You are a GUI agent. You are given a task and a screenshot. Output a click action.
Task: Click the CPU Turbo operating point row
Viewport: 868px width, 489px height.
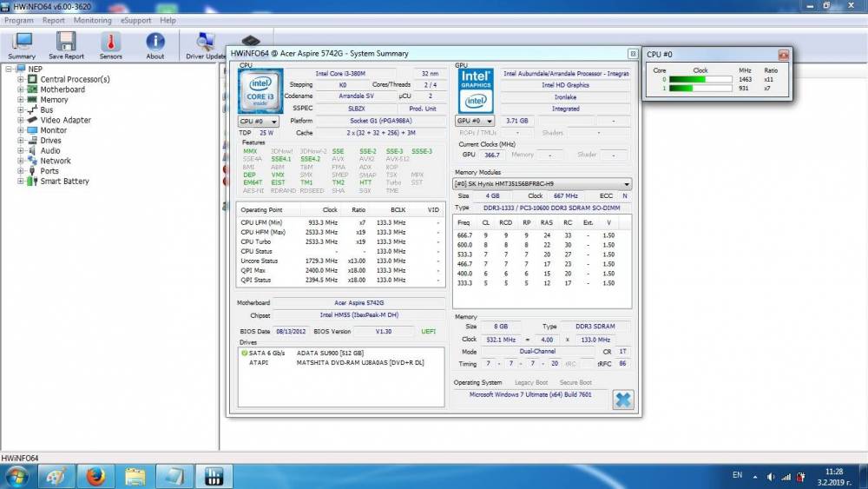pos(340,241)
